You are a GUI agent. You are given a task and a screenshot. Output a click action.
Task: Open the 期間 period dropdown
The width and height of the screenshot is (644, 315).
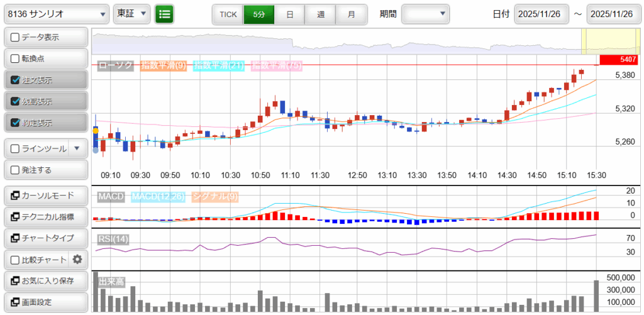click(x=426, y=14)
